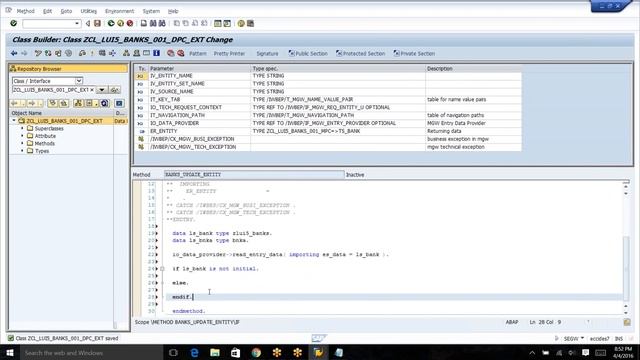Open the System menu

(151, 11)
